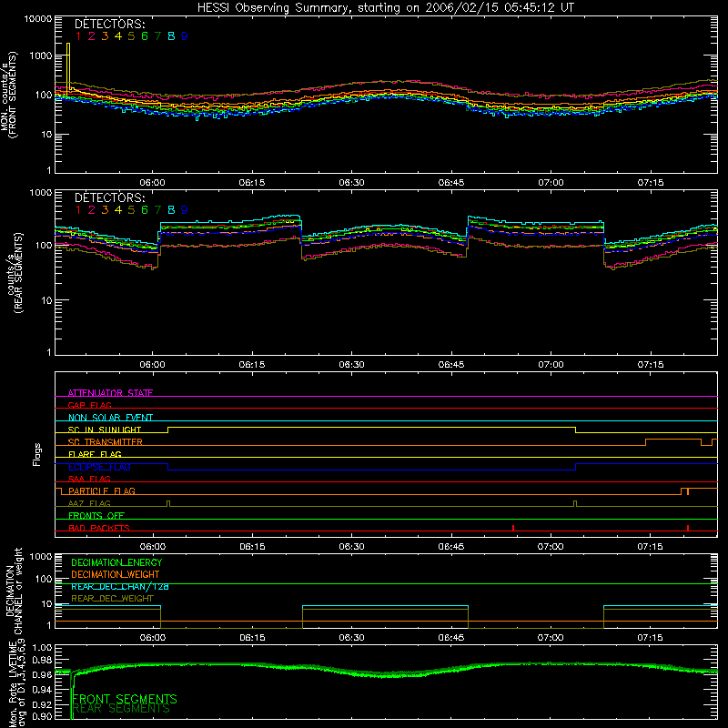Viewport: 728px width, 728px height.
Task: Click the REAR_DEC_CHAN/128 legend label
Action: click(x=120, y=587)
